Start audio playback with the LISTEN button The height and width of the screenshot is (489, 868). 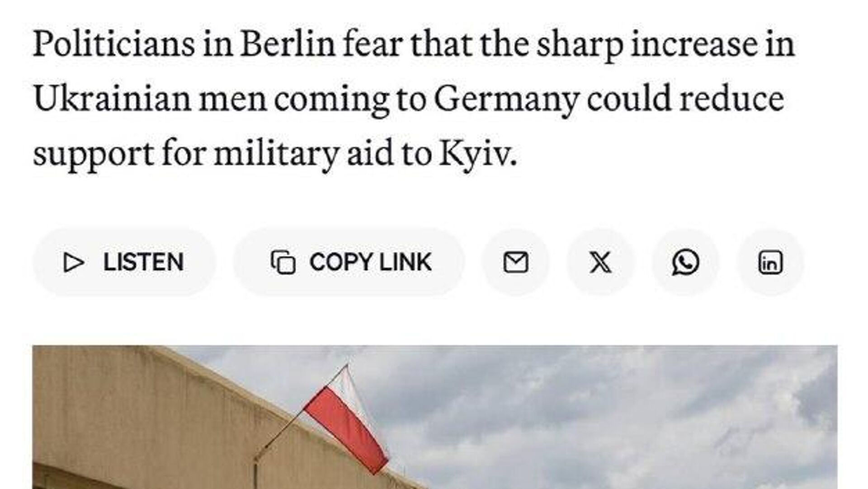pos(124,262)
